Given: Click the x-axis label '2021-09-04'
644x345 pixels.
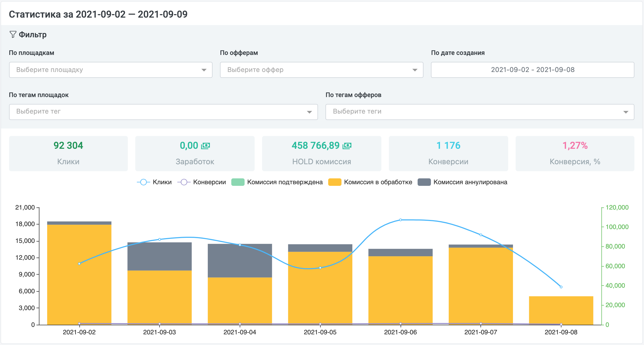Looking at the screenshot, I should [x=240, y=332].
